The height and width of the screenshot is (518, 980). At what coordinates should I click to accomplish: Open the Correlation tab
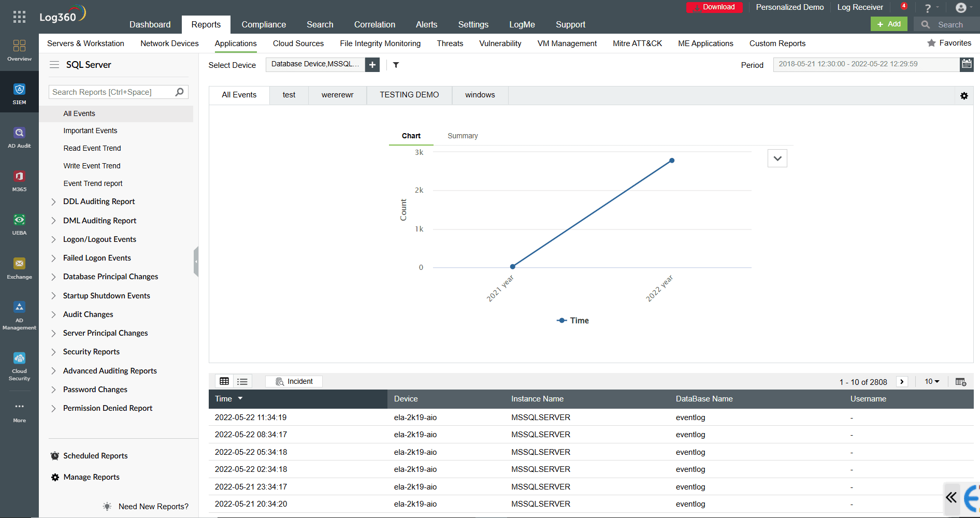pyautogui.click(x=374, y=24)
